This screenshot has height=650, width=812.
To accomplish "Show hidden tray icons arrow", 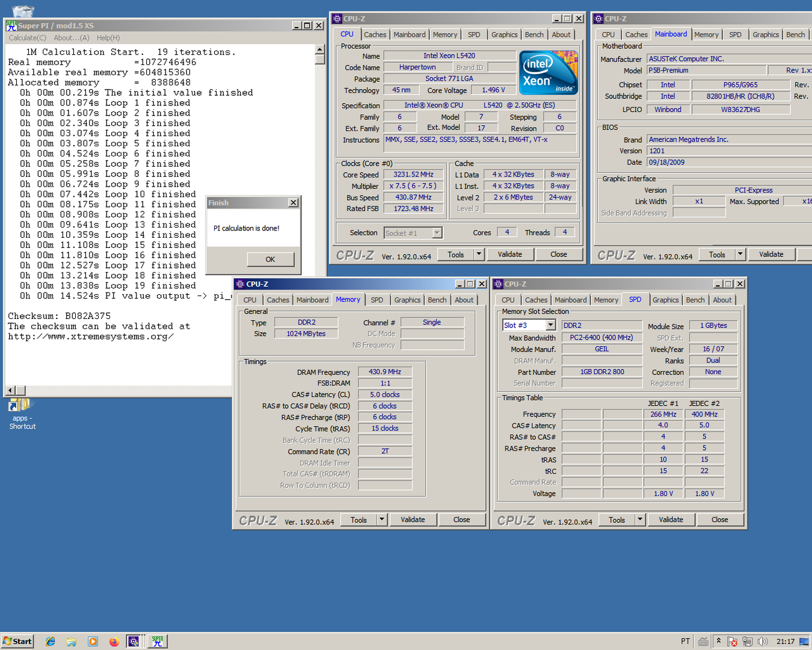I will (718, 642).
